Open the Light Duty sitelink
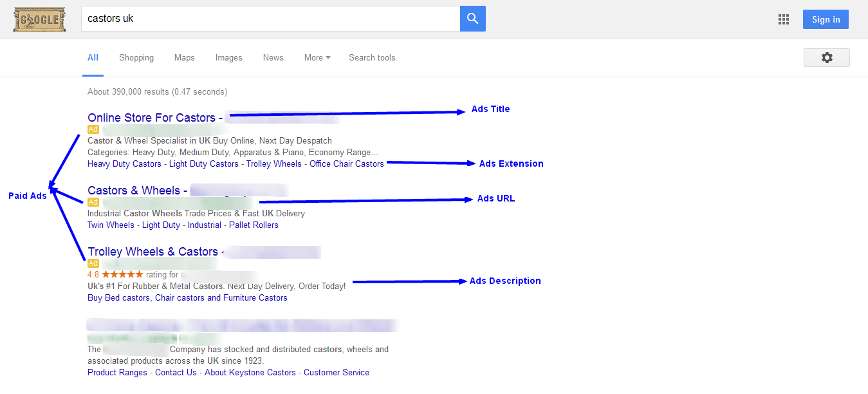 click(x=161, y=225)
